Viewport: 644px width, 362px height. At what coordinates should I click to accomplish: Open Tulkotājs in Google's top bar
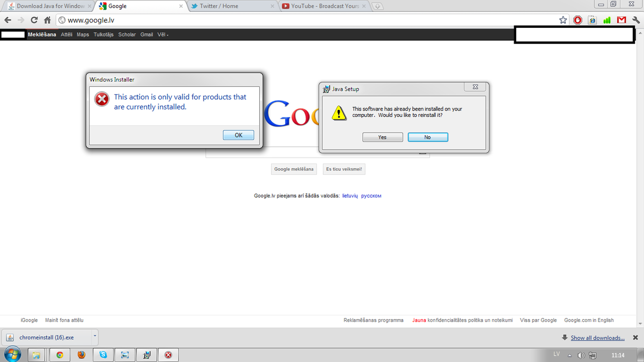pos(104,35)
